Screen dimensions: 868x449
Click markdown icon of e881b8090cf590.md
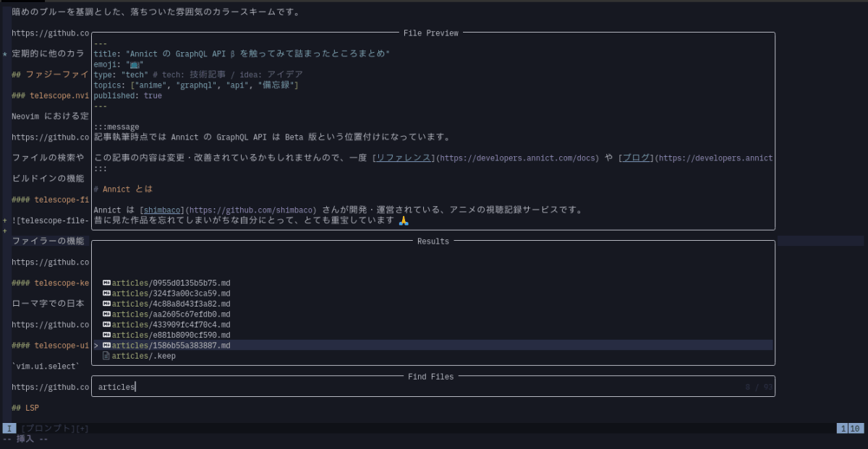106,335
